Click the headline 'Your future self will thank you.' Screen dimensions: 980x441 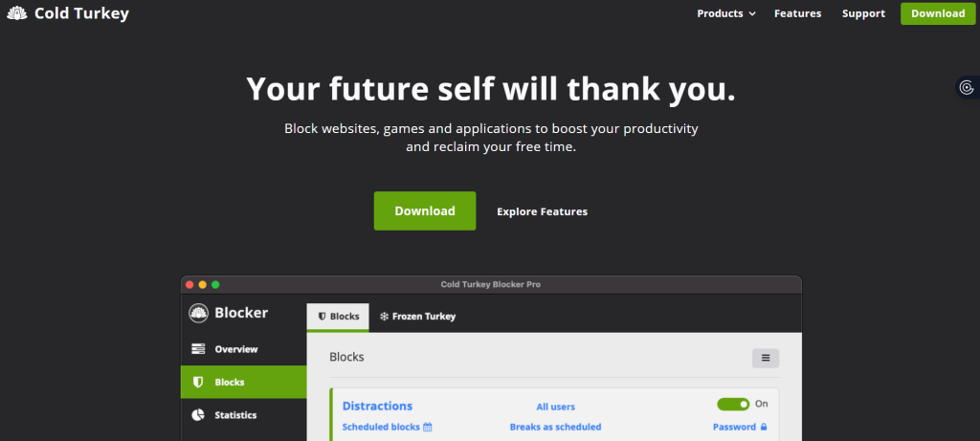click(491, 89)
